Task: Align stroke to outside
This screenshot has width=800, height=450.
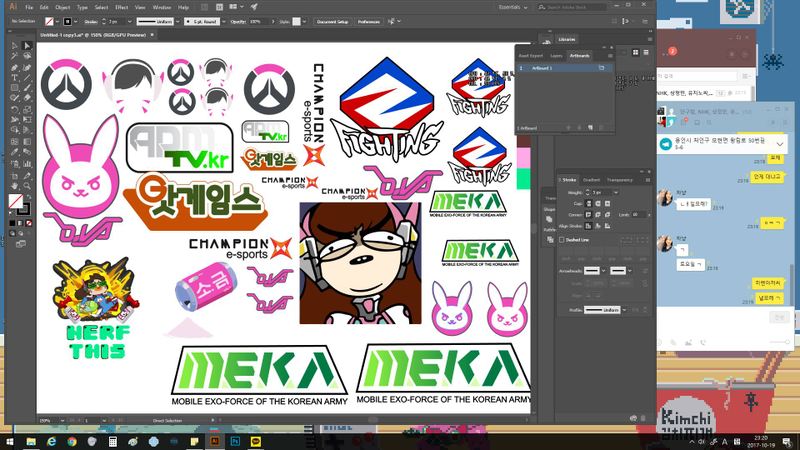Action: pos(607,226)
